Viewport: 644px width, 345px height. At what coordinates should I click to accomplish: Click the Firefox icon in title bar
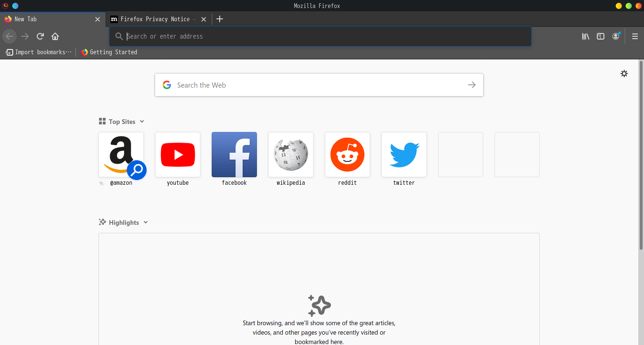6,6
